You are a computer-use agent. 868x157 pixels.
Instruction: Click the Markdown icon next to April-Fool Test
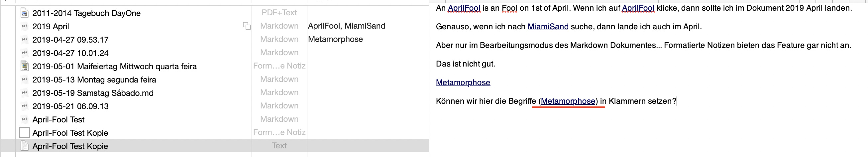25,119
